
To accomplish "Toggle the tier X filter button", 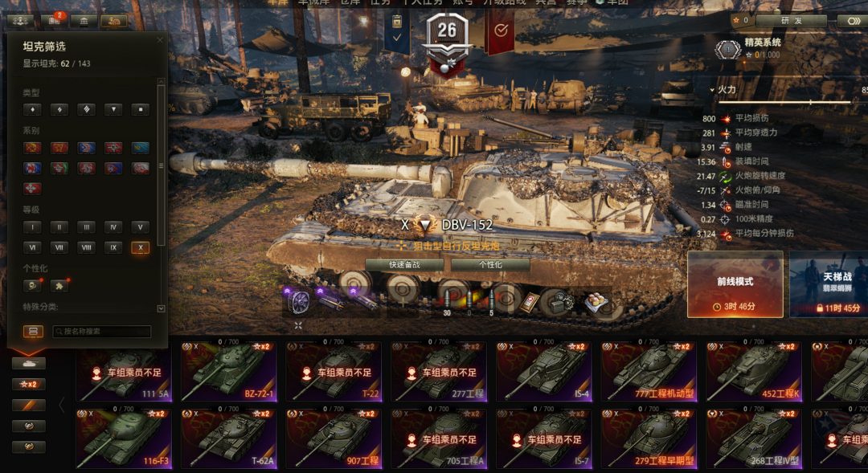I will pyautogui.click(x=140, y=247).
